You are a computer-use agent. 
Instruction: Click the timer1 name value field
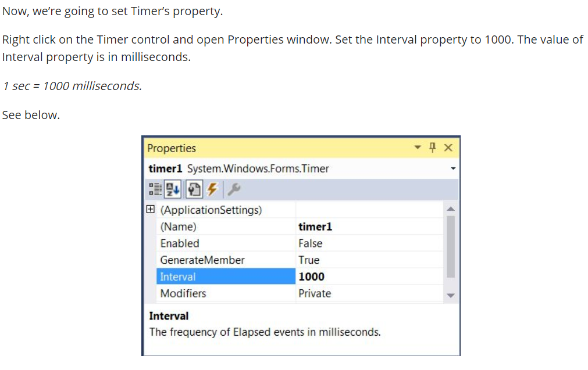315,227
